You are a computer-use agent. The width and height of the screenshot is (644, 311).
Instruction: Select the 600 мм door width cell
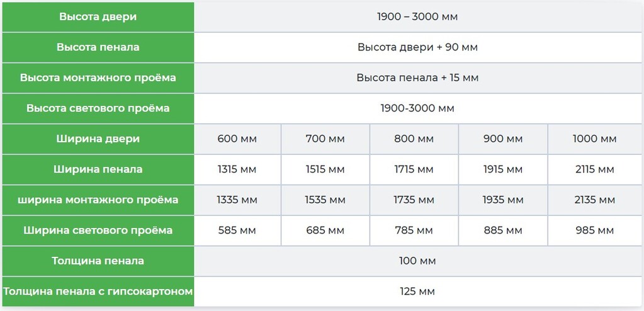coord(237,139)
